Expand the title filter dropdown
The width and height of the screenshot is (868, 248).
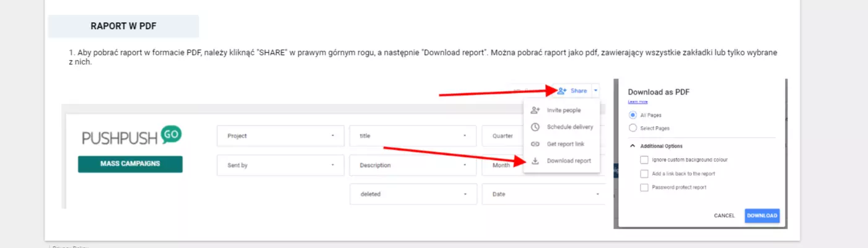click(413, 136)
